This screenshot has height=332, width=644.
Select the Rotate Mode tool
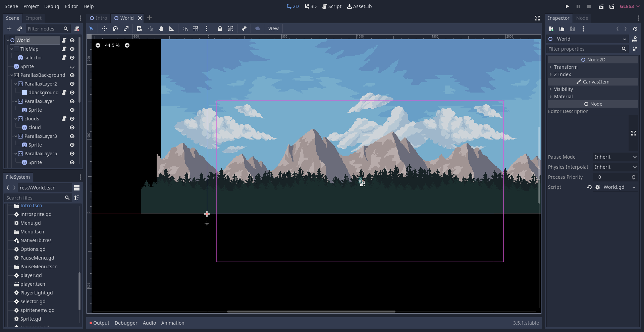(115, 29)
